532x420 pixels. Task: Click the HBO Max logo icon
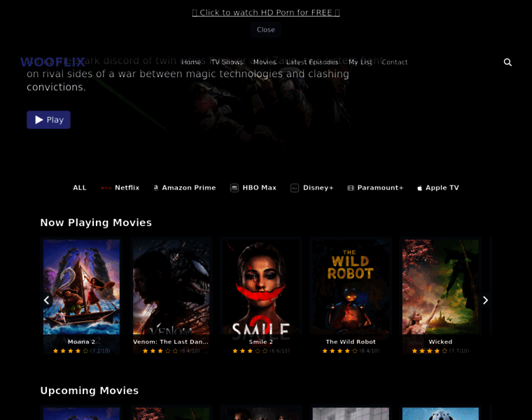click(x=234, y=188)
